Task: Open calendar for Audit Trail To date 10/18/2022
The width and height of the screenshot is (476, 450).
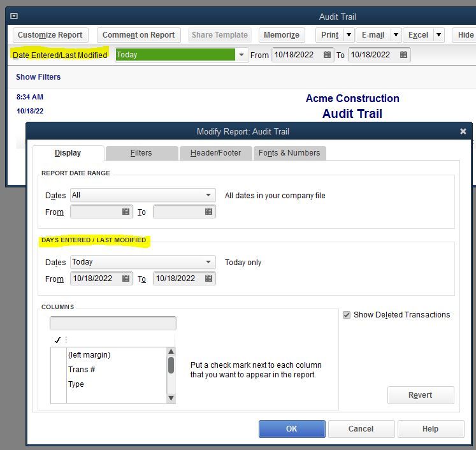Action: click(x=403, y=55)
